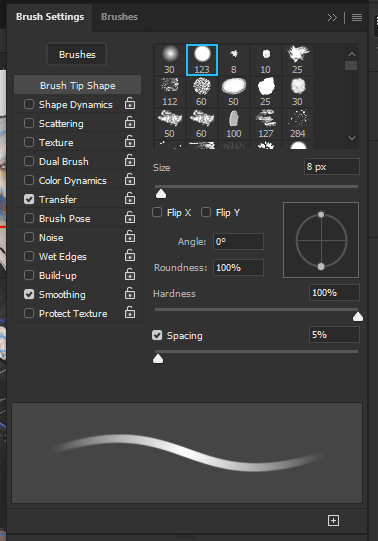Choose the 127 brush tip thumbnail
The width and height of the screenshot is (378, 541).
click(266, 124)
